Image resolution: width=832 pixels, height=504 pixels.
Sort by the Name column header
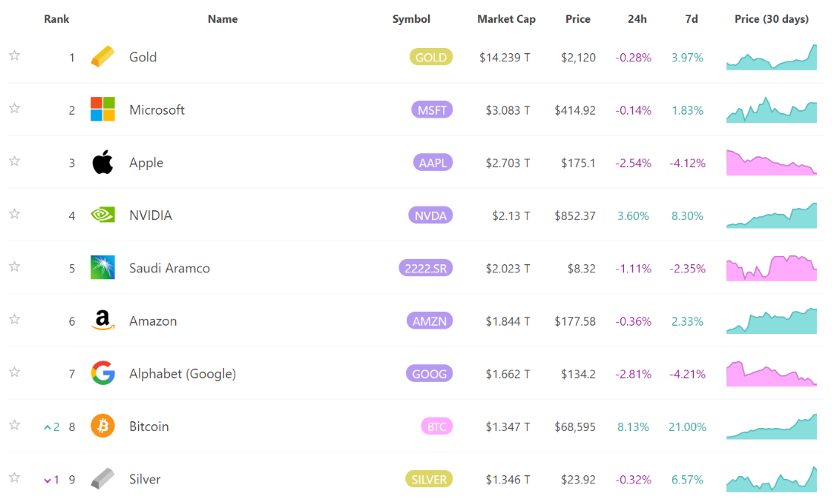[222, 19]
